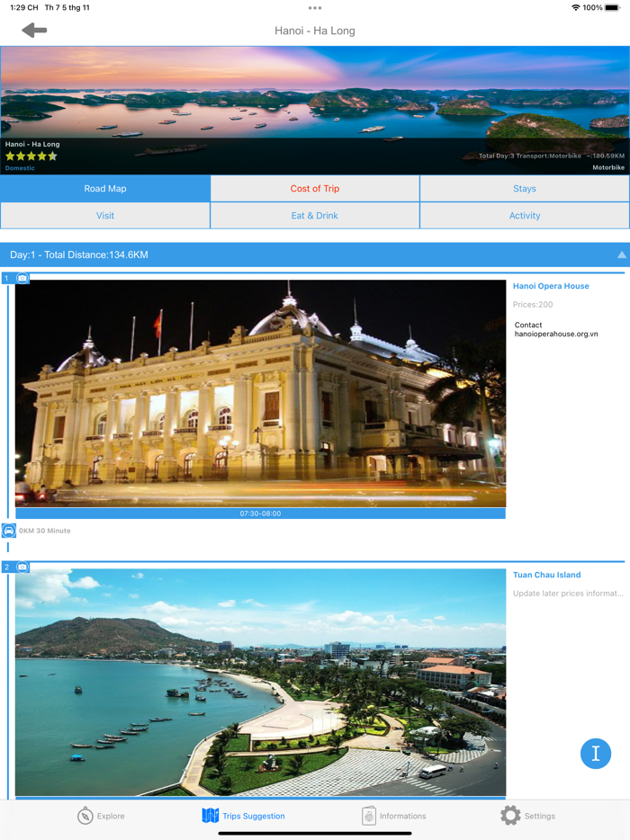Tap the Day:1 Total Distance header

[315, 255]
